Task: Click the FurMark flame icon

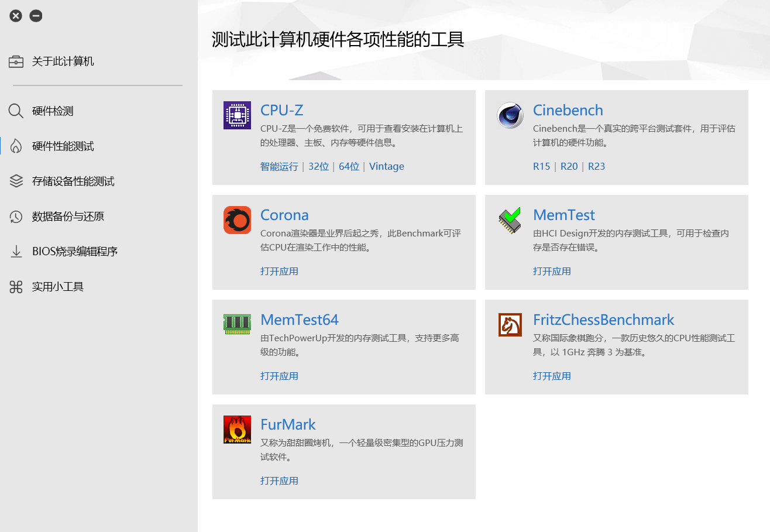Action: (x=237, y=430)
